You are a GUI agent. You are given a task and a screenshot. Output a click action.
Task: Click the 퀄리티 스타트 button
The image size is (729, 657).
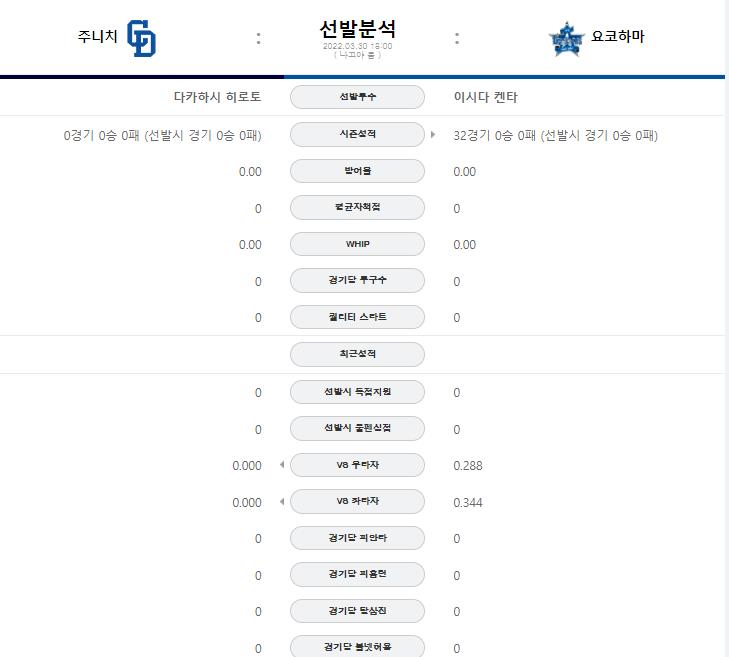click(x=357, y=317)
